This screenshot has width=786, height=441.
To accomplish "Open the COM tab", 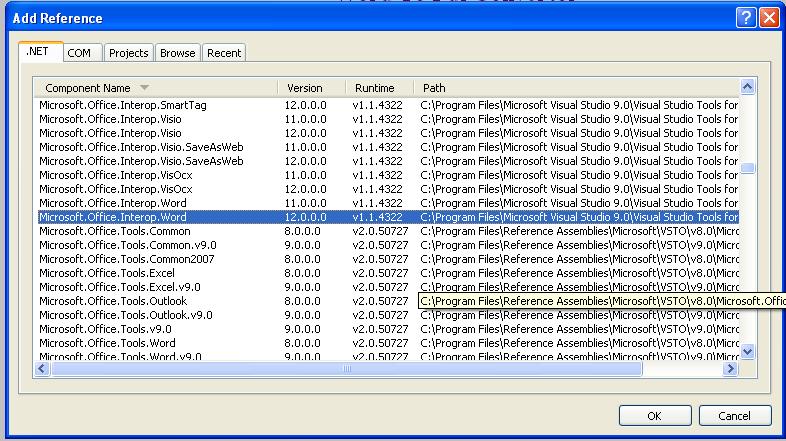I will [x=83, y=53].
